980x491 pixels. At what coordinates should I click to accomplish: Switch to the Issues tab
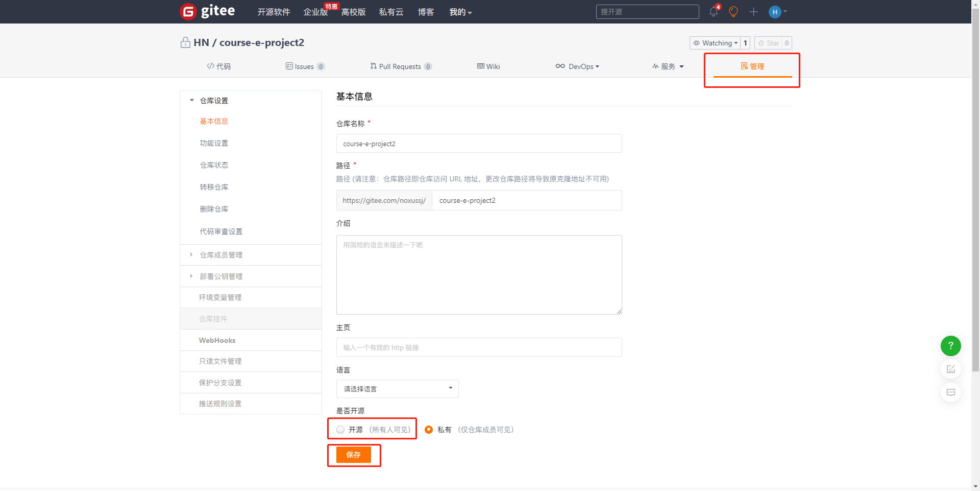click(305, 66)
